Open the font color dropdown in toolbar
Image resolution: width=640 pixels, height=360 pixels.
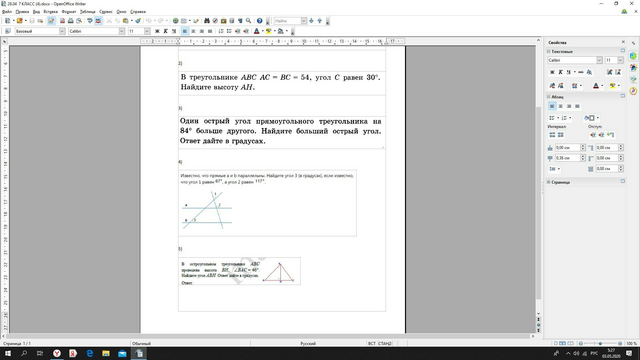(262, 31)
